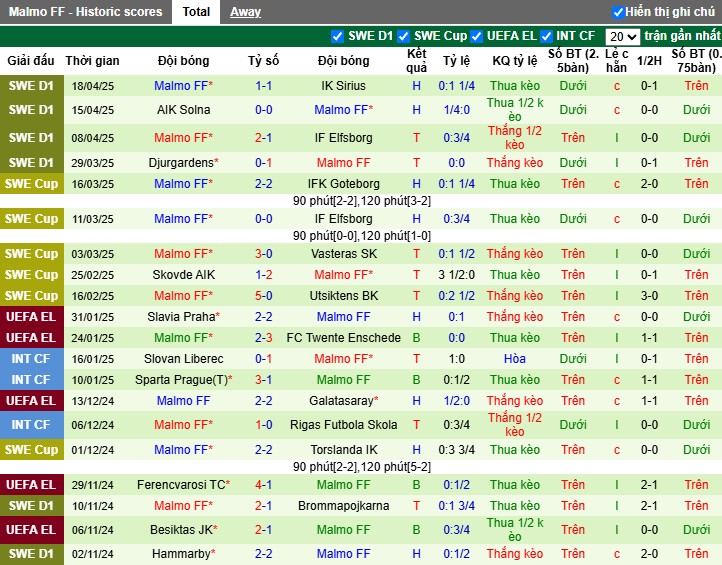Open Sparta Prague(T) team link
The height and width of the screenshot is (565, 722).
pyautogui.click(x=183, y=380)
